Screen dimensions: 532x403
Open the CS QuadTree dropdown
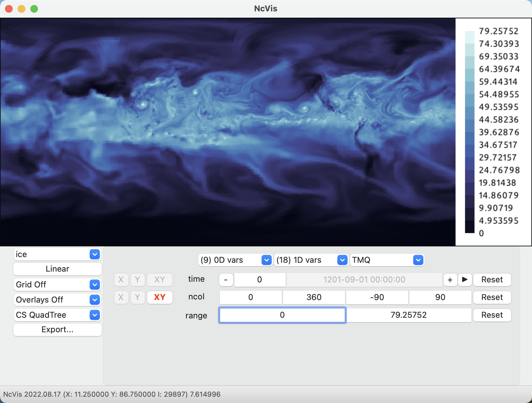(x=57, y=315)
